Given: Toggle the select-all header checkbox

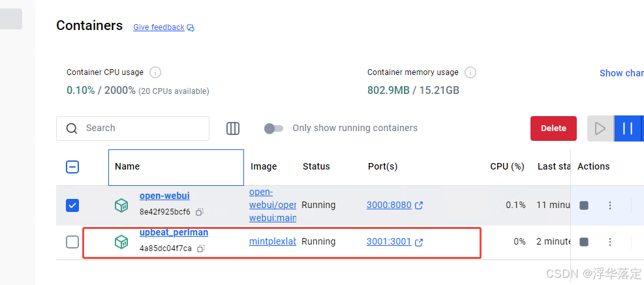Looking at the screenshot, I should [72, 167].
